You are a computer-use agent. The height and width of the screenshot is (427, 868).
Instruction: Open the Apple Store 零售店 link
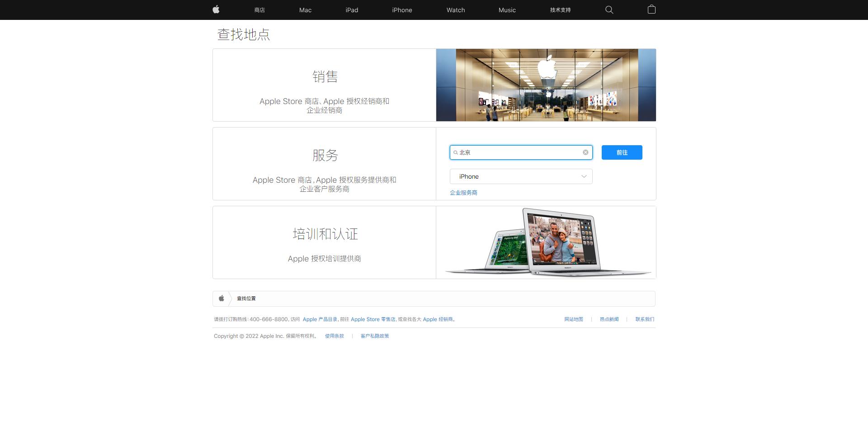pos(373,319)
